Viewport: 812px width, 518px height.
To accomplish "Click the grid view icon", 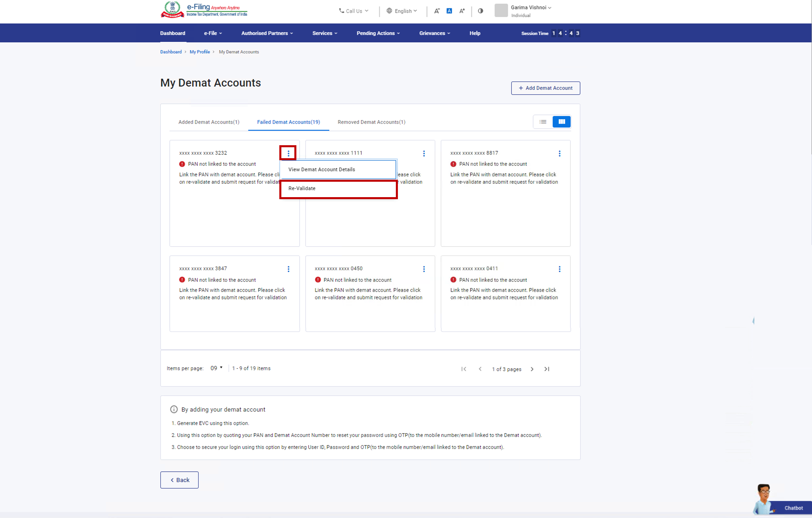I will (x=561, y=121).
